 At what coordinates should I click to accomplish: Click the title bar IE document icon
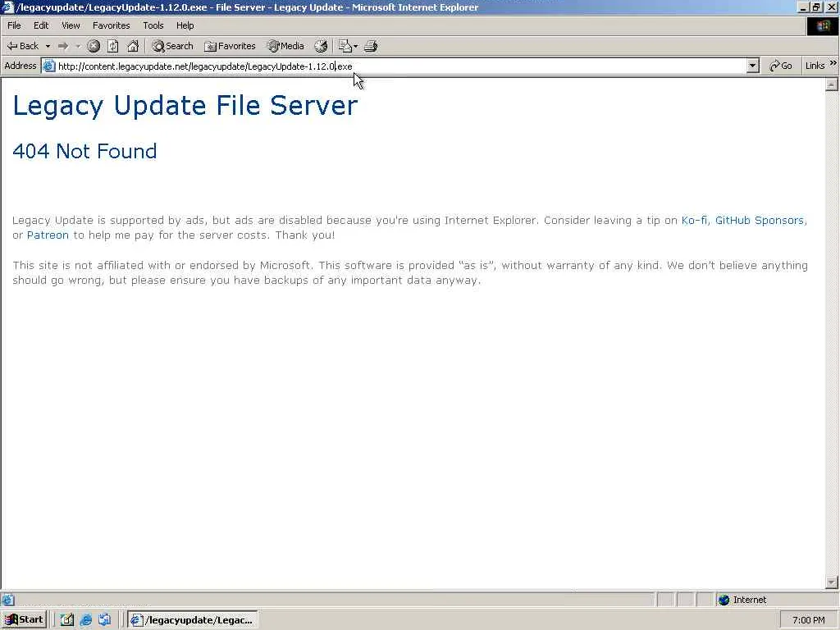(x=7, y=7)
